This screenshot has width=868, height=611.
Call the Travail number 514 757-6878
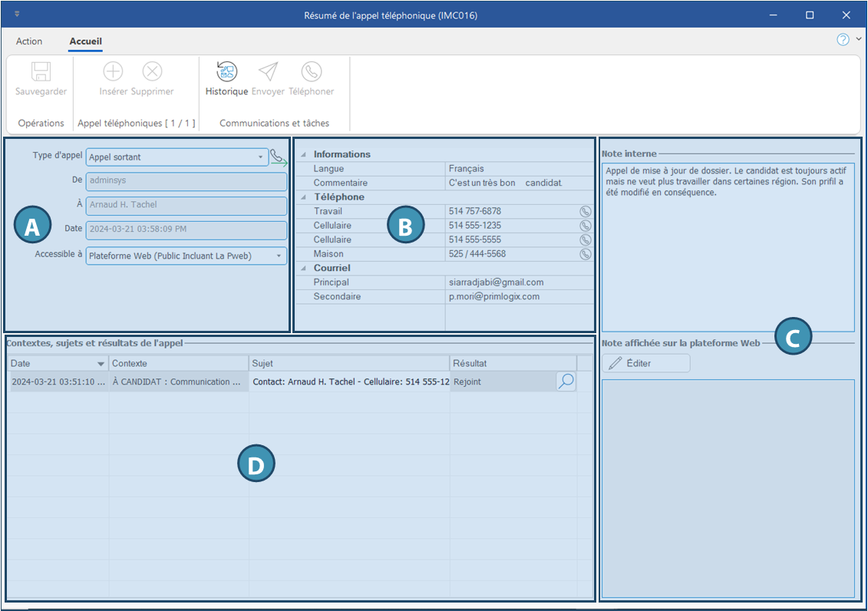click(x=585, y=211)
